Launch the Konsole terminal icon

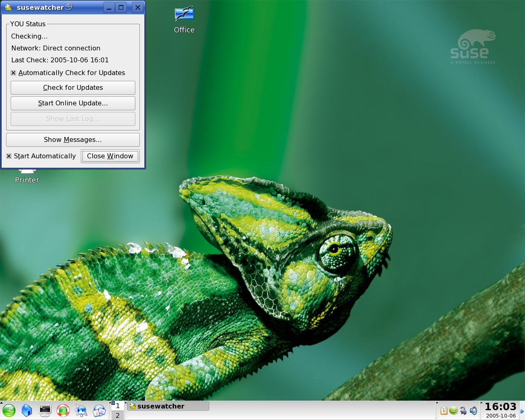click(45, 410)
